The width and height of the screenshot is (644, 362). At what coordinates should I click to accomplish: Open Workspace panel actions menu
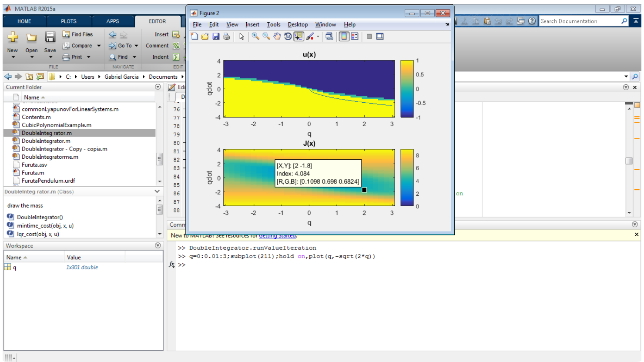tap(158, 246)
